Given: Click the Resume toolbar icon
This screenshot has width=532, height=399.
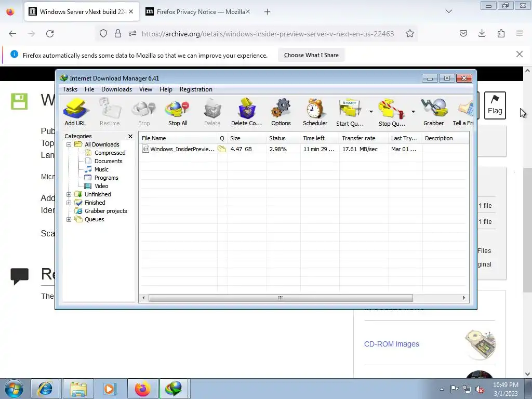Looking at the screenshot, I should pyautogui.click(x=110, y=112).
